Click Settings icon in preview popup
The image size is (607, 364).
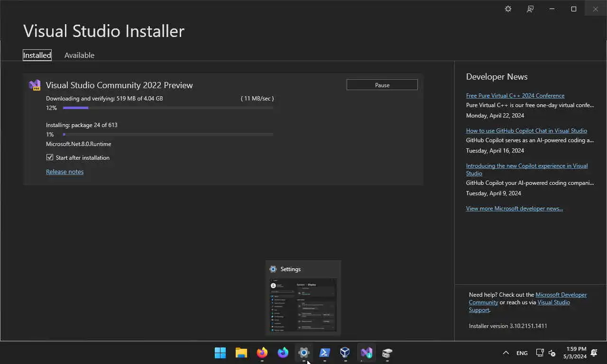273,269
